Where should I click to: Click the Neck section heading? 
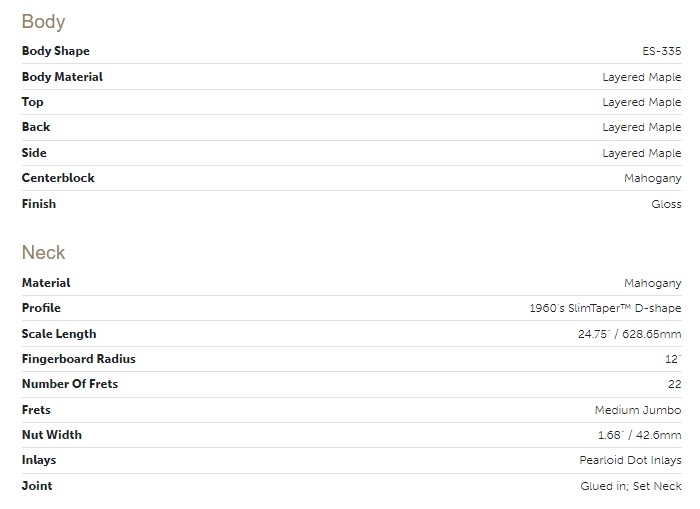click(43, 253)
